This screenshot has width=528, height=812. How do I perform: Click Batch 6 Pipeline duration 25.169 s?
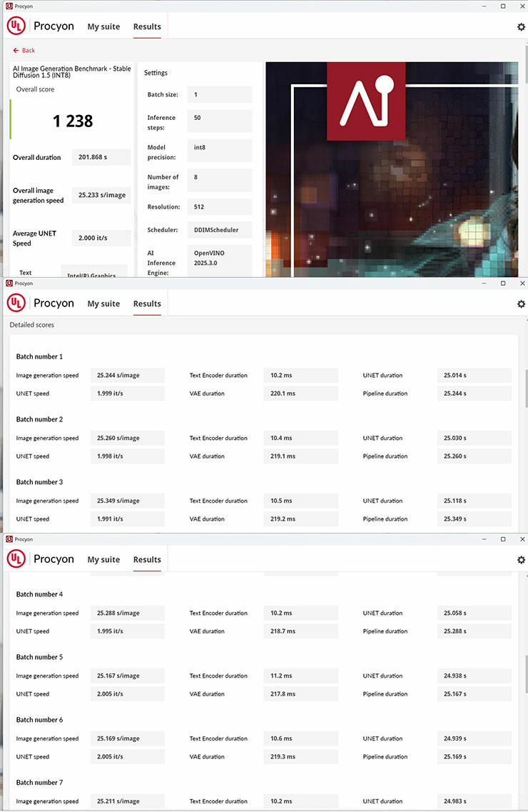474,756
